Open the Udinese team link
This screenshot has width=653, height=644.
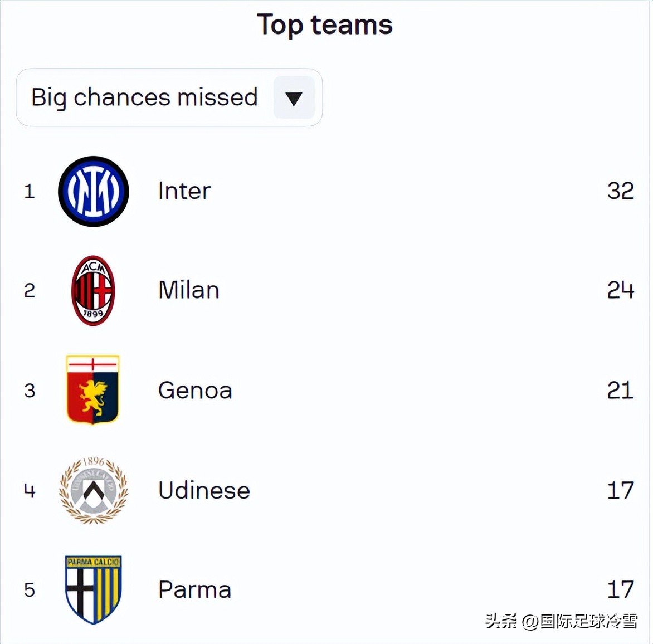pyautogui.click(x=204, y=491)
